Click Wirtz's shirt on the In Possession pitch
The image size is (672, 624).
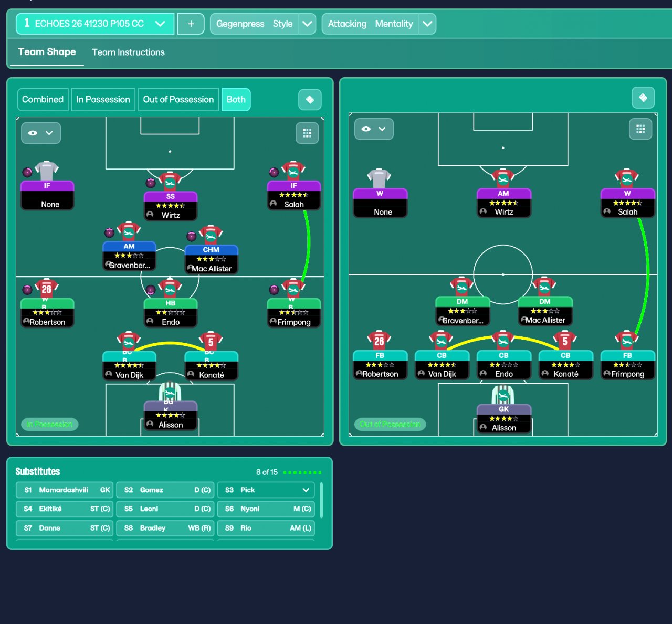coord(170,182)
